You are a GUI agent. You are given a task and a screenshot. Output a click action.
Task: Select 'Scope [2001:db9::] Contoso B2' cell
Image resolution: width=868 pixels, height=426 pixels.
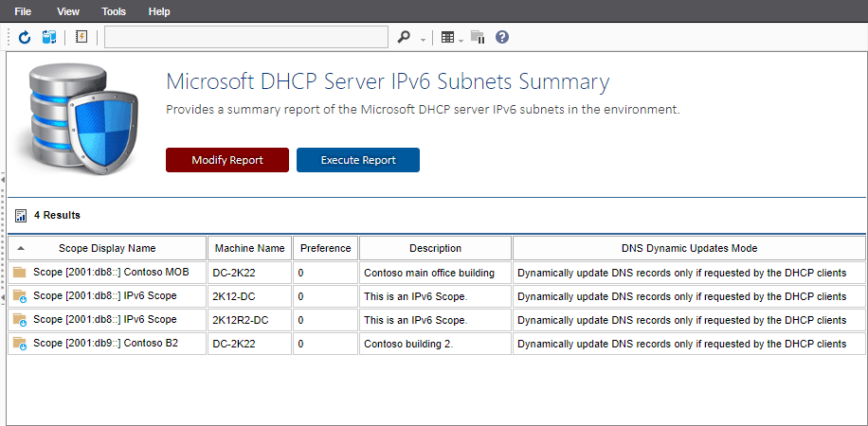[x=107, y=344]
